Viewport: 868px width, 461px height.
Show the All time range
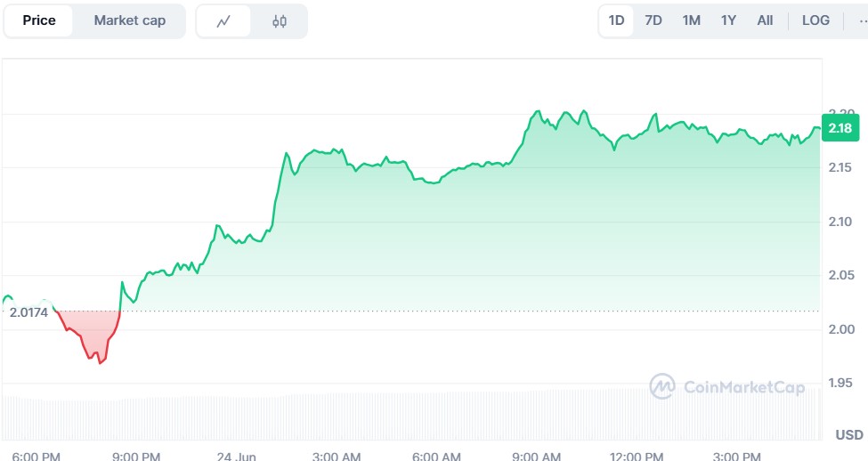click(765, 20)
